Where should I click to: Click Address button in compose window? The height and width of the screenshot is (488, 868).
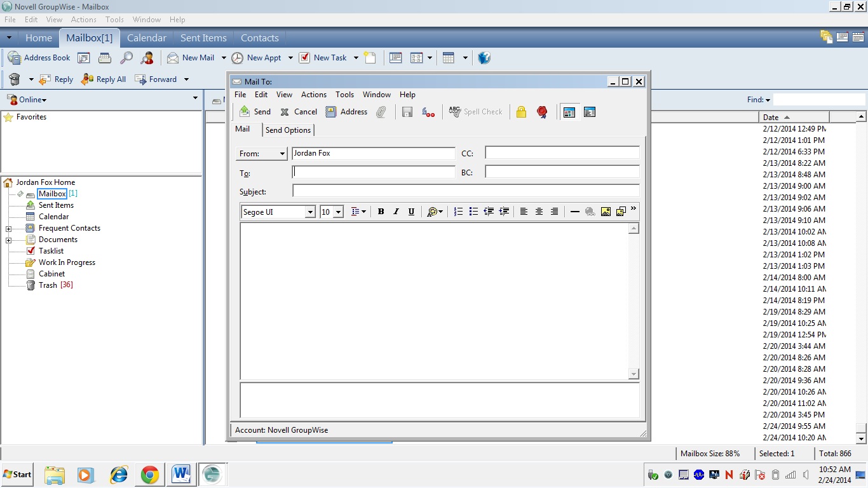click(346, 112)
